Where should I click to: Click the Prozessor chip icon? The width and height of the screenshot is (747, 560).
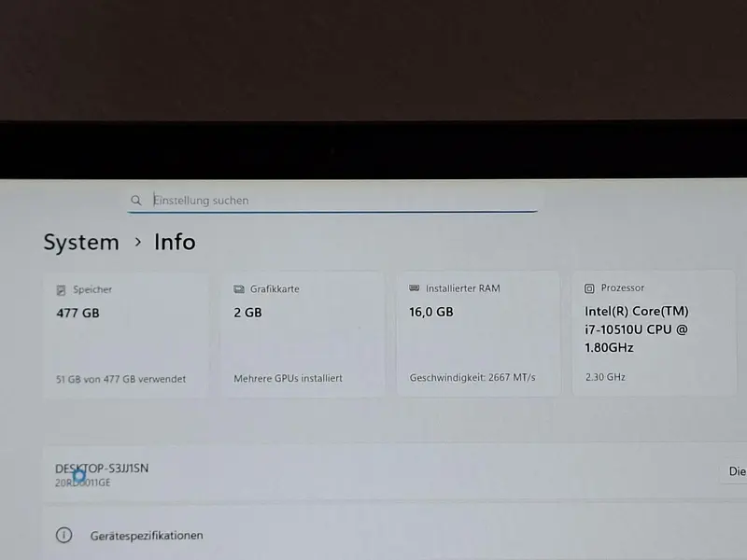(589, 288)
